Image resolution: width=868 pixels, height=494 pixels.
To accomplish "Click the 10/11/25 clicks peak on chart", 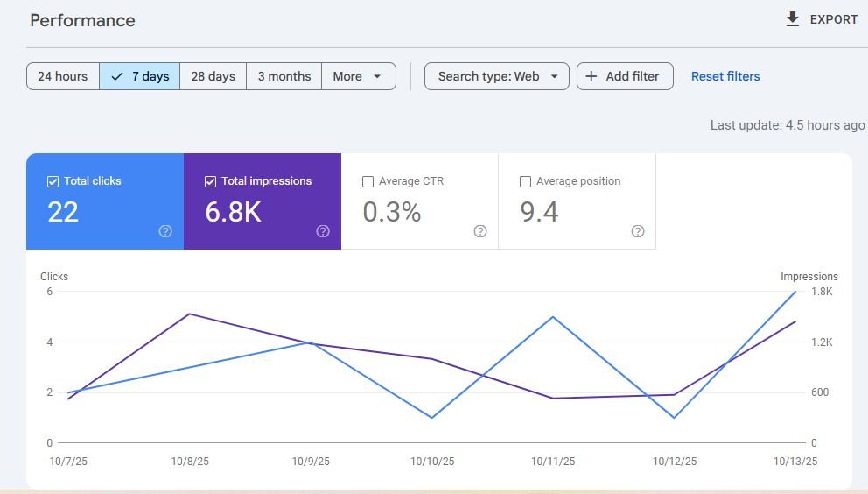I will pos(553,317).
